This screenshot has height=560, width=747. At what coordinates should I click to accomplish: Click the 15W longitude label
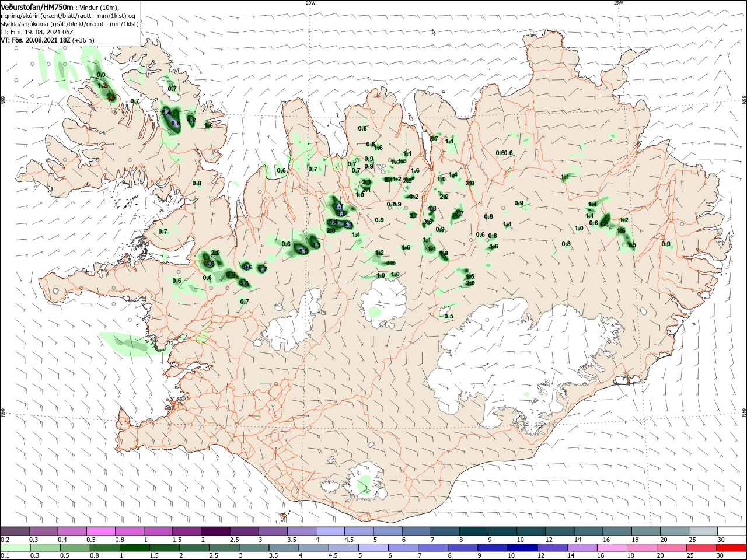pyautogui.click(x=617, y=3)
